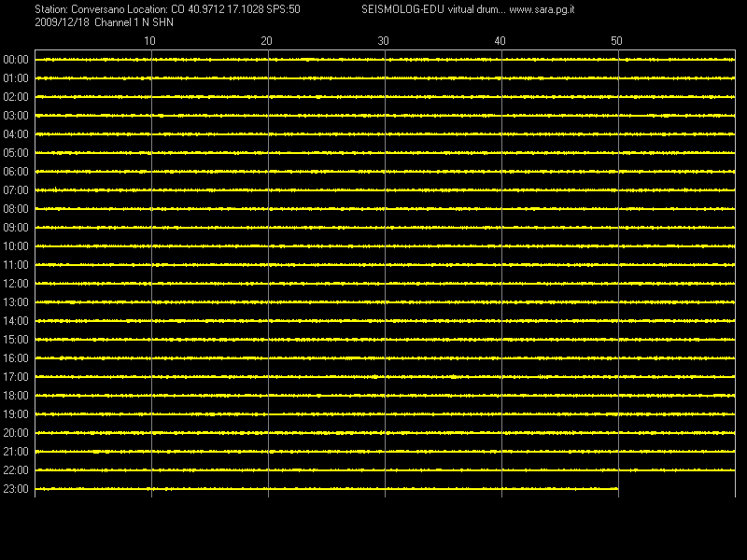Click the 14:00 hour label

click(16, 321)
